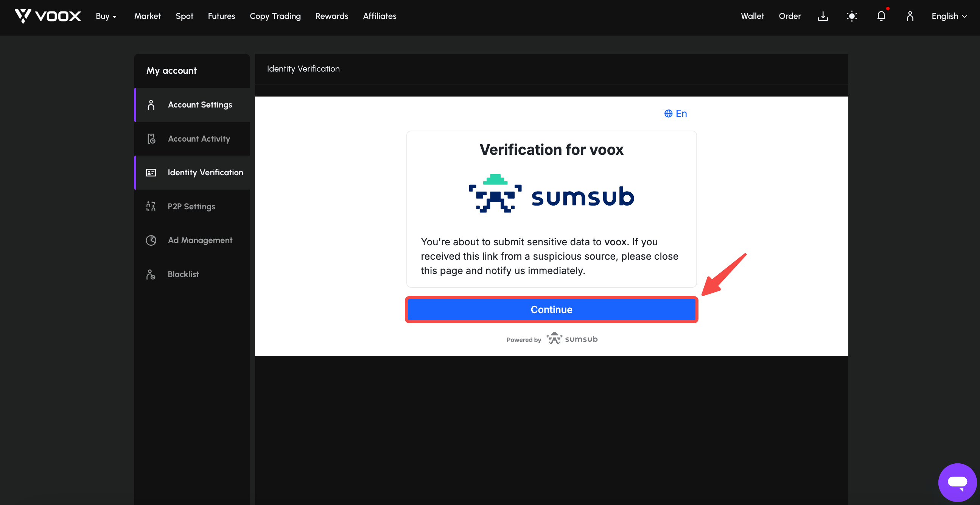
Task: Go to the Market page
Action: [147, 16]
